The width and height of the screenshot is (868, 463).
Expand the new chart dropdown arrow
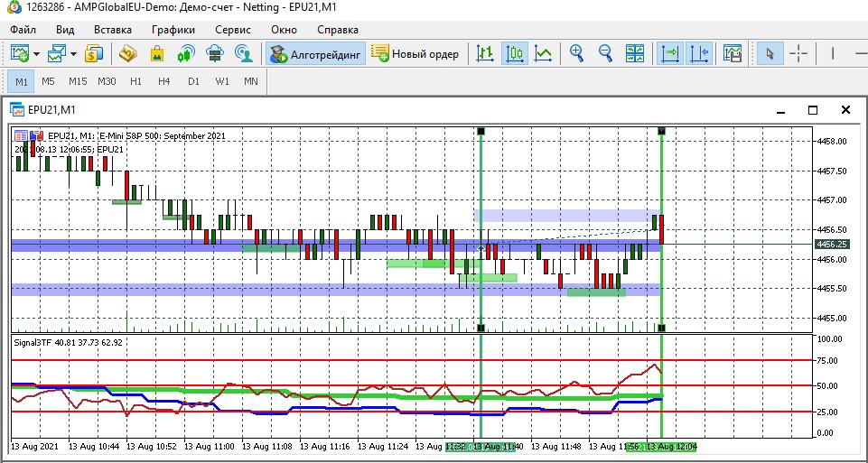36,54
